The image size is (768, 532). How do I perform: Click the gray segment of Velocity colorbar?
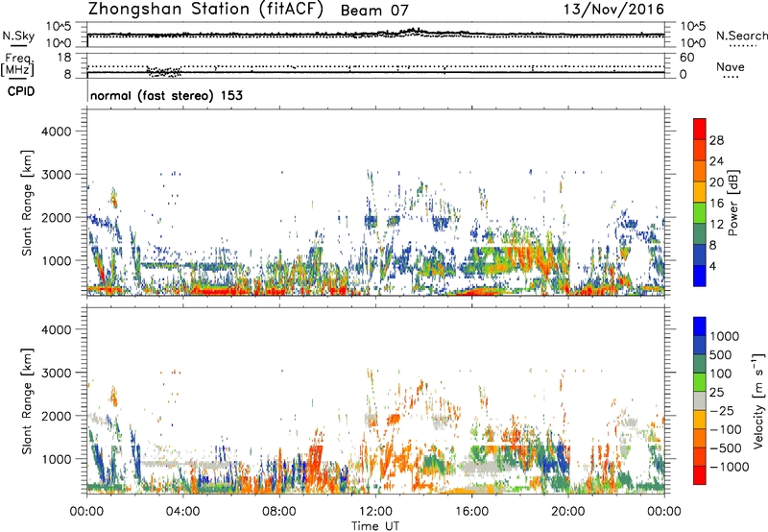[x=700, y=401]
